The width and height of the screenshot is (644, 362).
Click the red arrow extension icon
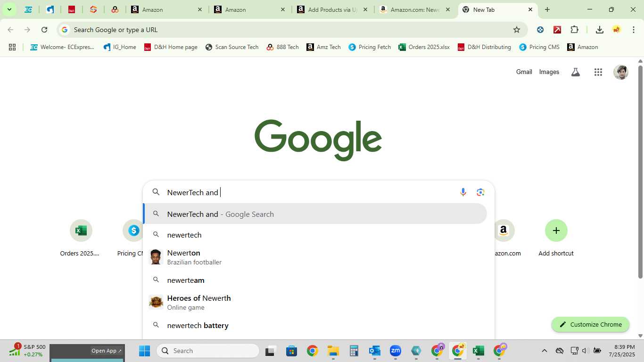point(557,30)
